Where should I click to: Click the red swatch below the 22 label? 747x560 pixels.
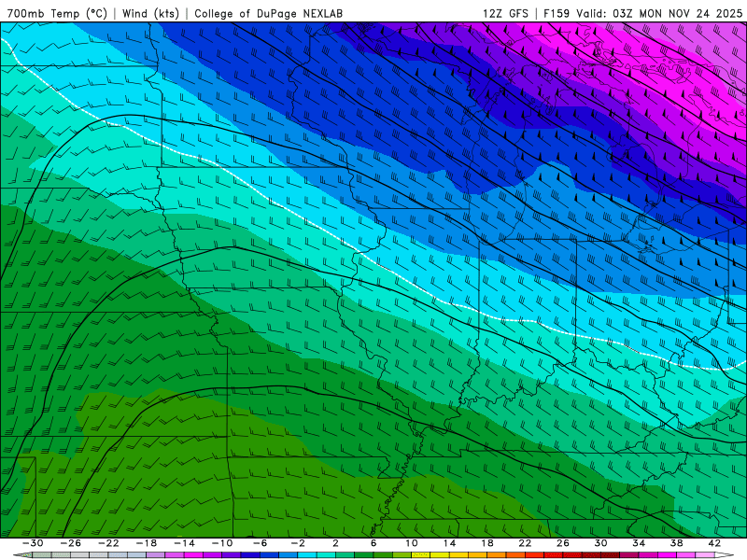coord(534,555)
